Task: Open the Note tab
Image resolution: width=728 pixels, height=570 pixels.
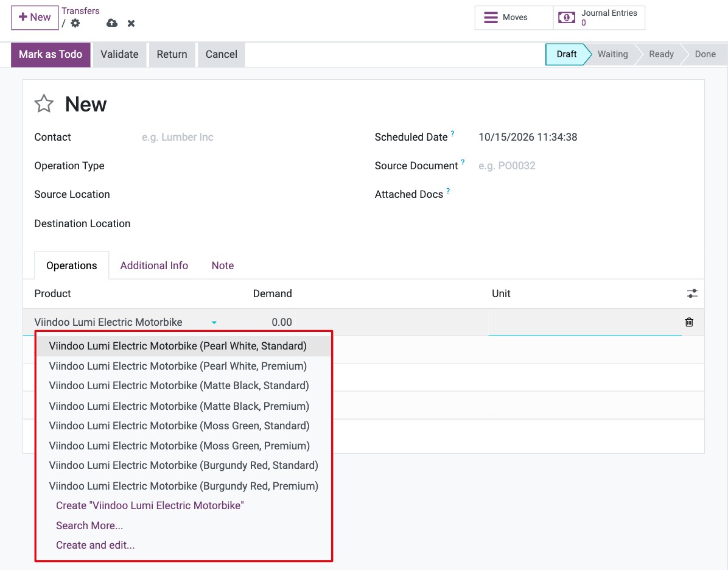Action: tap(223, 266)
